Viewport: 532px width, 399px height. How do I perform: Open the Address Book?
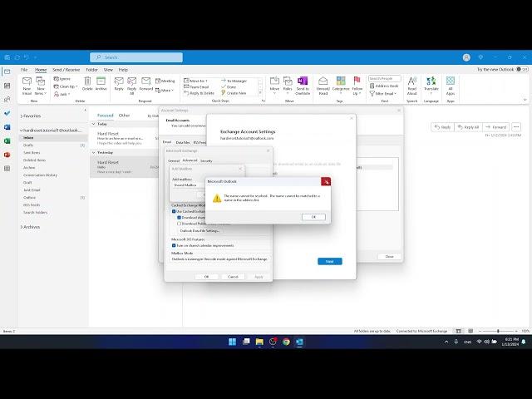point(384,86)
